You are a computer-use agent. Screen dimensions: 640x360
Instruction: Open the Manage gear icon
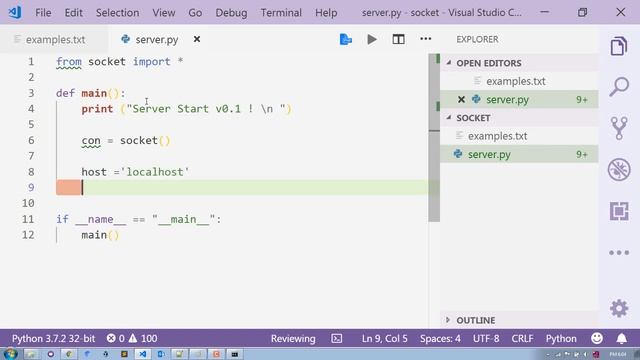point(619,308)
